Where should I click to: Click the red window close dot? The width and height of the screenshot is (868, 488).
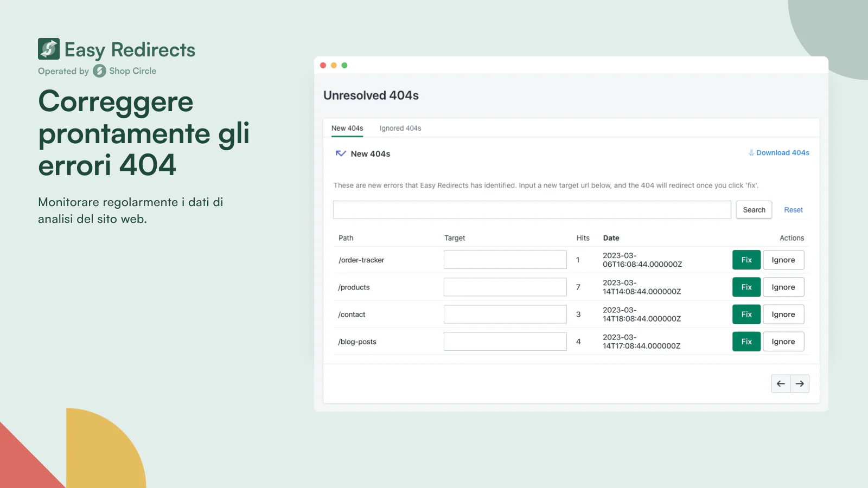323,66
